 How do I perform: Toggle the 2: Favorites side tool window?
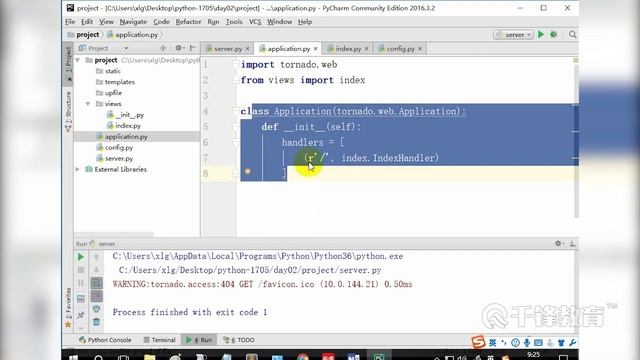point(69,308)
